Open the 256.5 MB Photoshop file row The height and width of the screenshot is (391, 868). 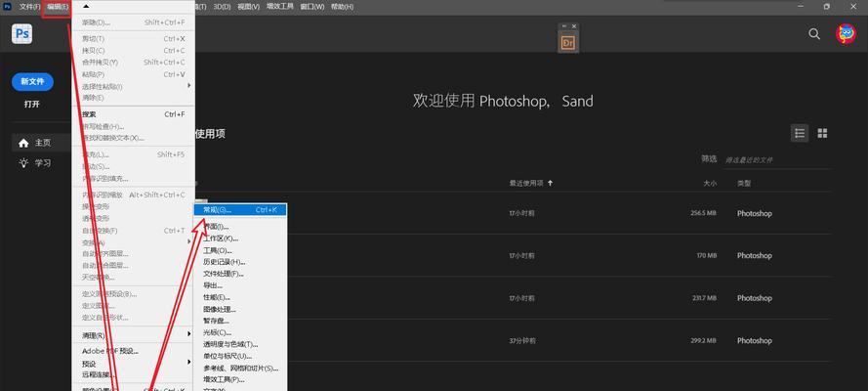coord(512,213)
